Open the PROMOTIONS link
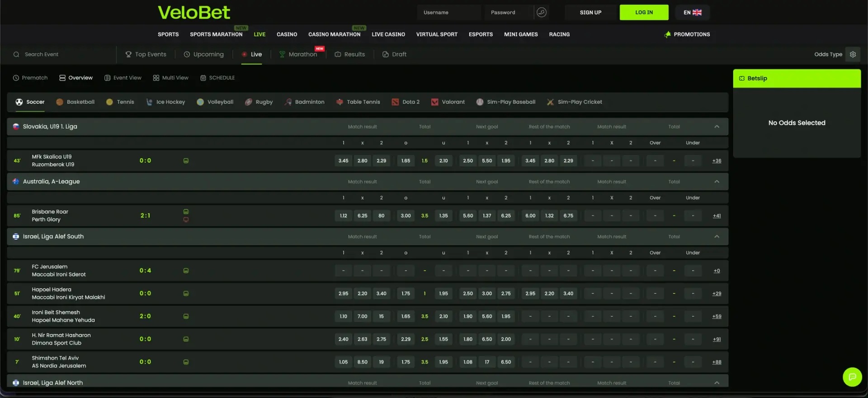The height and width of the screenshot is (398, 868). pos(687,34)
